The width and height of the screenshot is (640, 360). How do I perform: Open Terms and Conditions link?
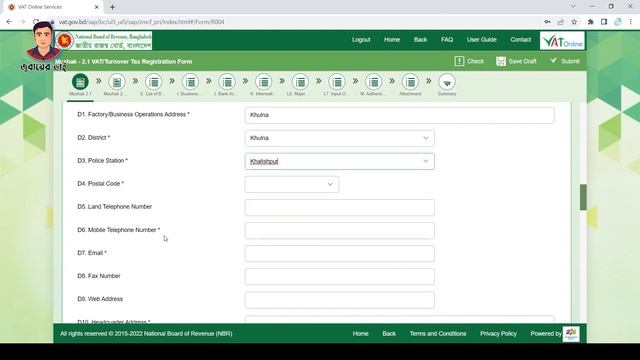point(438,333)
